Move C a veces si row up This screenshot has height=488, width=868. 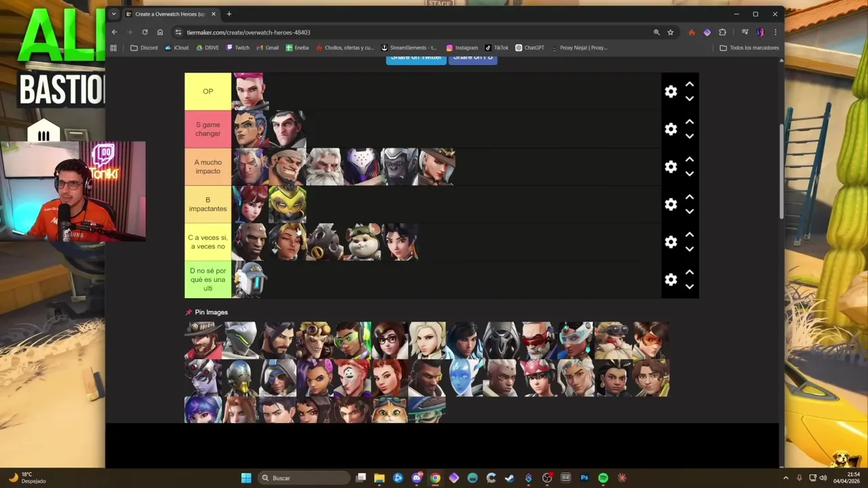point(689,235)
